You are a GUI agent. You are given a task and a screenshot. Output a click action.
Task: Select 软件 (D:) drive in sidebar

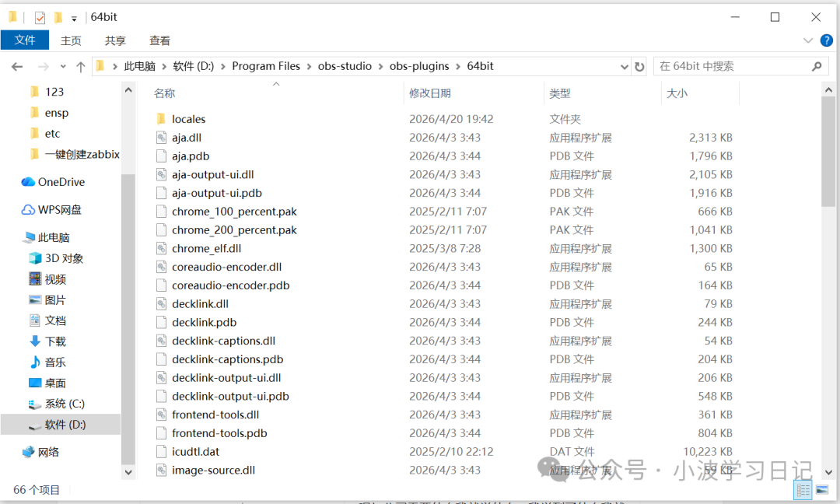(x=65, y=425)
